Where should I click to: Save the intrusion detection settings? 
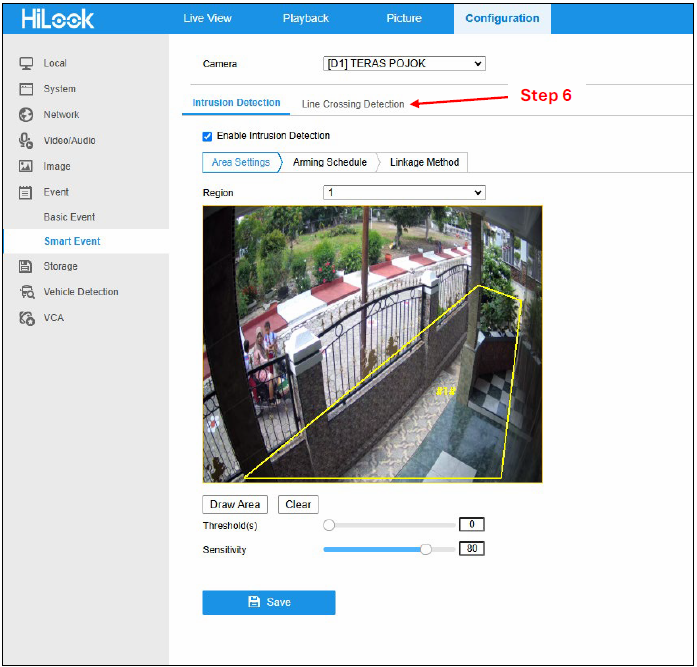tap(269, 602)
